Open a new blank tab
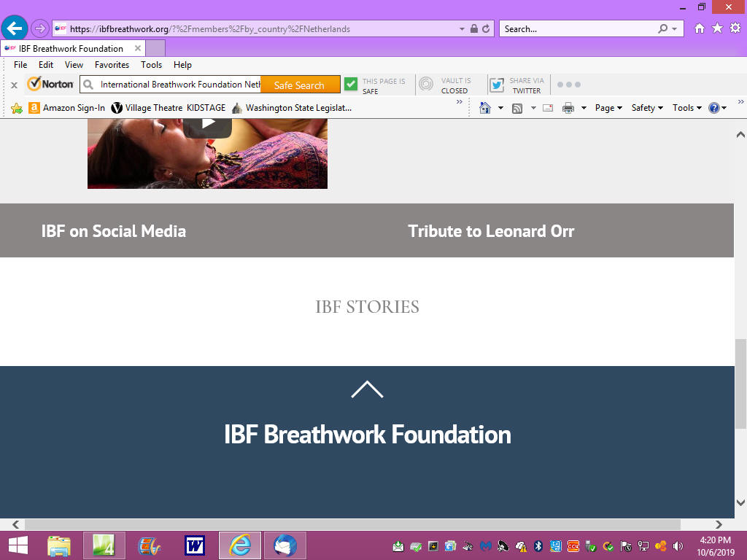The height and width of the screenshot is (560, 747). click(x=155, y=49)
